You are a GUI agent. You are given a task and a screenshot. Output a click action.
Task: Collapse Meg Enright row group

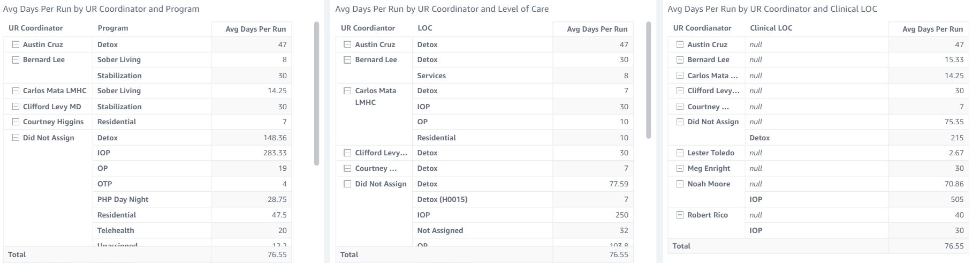tap(680, 168)
